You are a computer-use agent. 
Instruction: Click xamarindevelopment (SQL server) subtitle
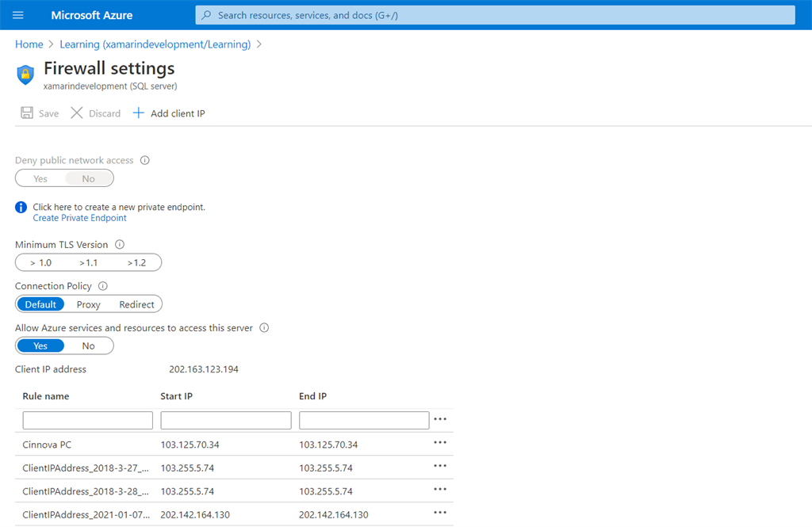110,86
